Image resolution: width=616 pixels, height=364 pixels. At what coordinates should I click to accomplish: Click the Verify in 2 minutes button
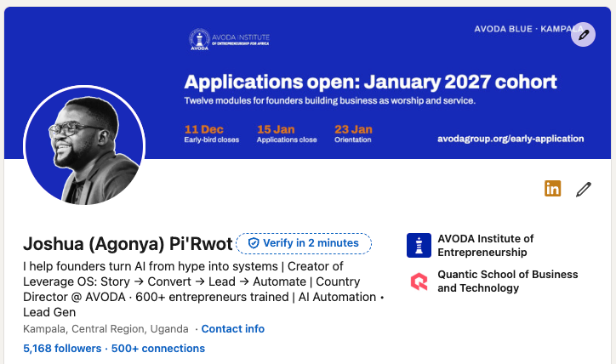pyautogui.click(x=304, y=243)
